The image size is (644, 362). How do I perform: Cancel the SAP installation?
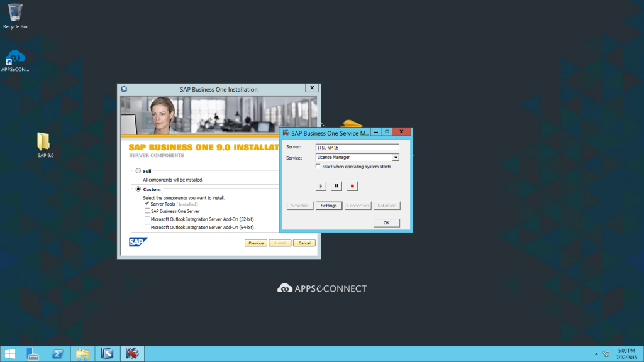[304, 243]
